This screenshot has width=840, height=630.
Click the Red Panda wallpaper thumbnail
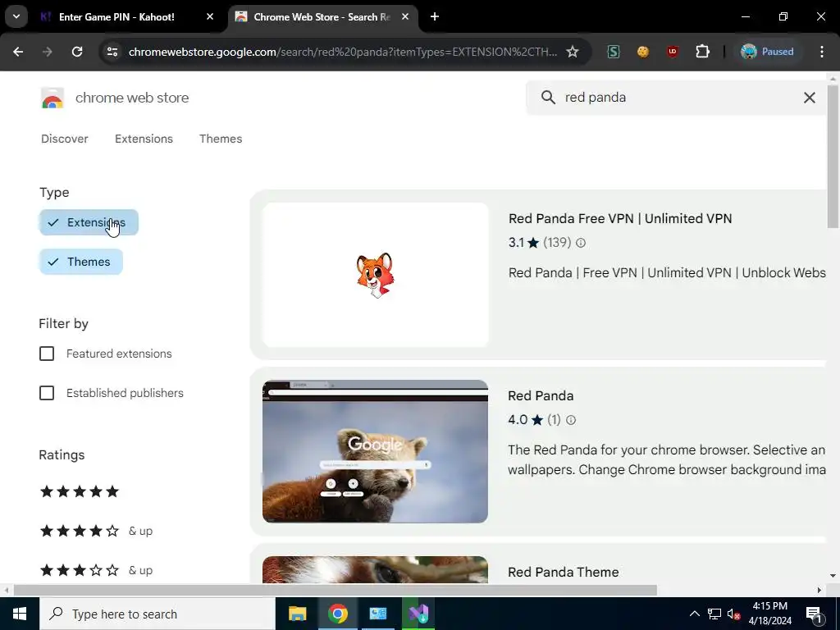point(375,452)
